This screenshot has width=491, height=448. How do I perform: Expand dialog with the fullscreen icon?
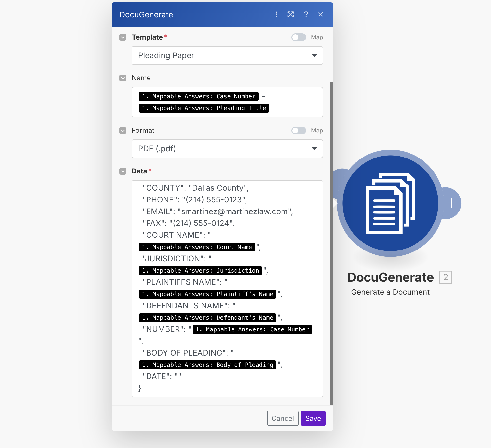[x=291, y=14]
